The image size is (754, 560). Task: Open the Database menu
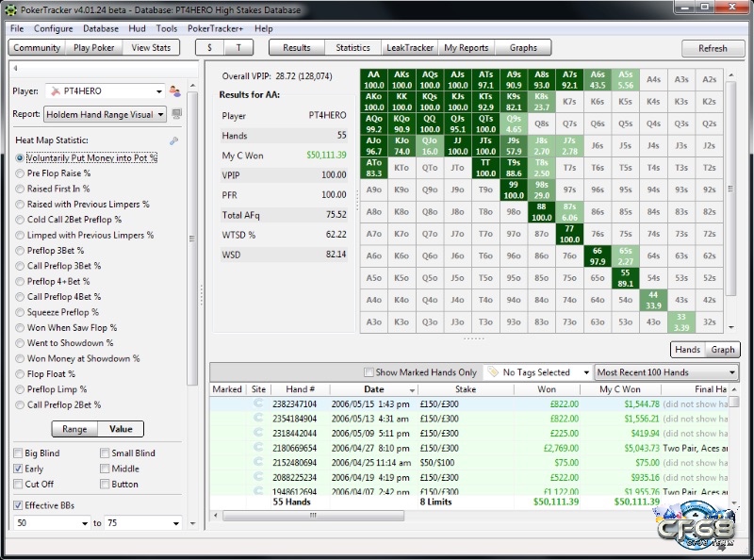pyautogui.click(x=101, y=28)
